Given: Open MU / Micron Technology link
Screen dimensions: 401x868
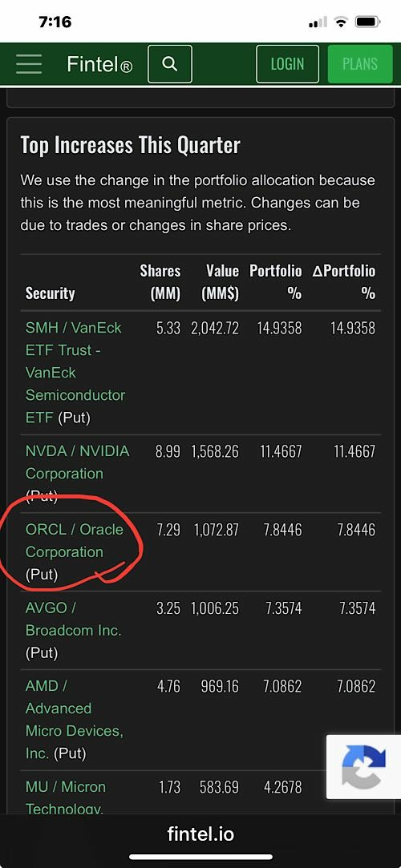Looking at the screenshot, I should pyautogui.click(x=65, y=797).
